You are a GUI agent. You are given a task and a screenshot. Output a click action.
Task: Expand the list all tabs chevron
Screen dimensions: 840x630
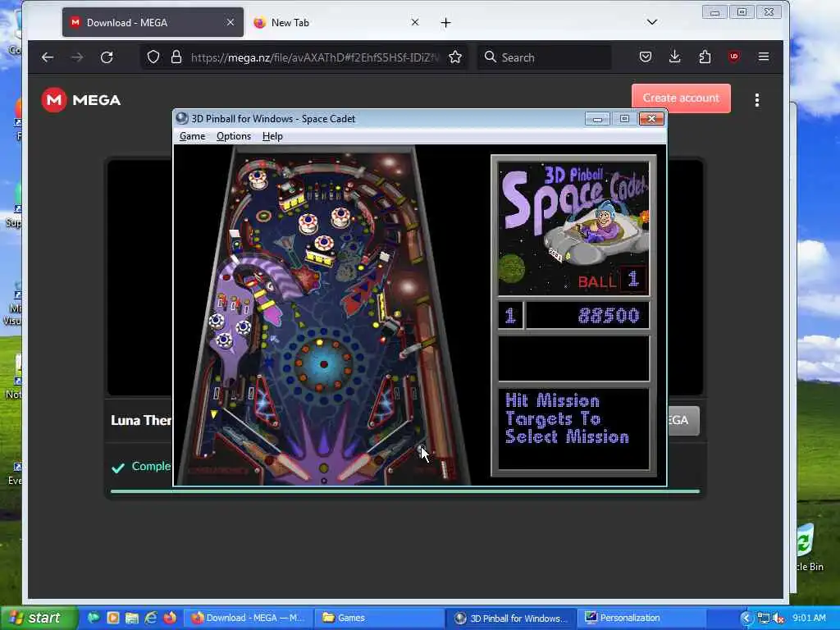tap(652, 22)
